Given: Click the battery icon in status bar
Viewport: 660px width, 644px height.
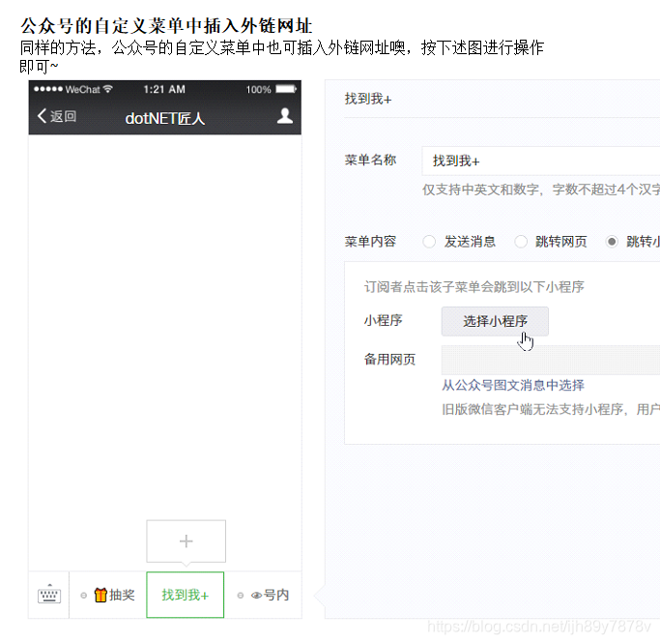Looking at the screenshot, I should click(x=286, y=89).
